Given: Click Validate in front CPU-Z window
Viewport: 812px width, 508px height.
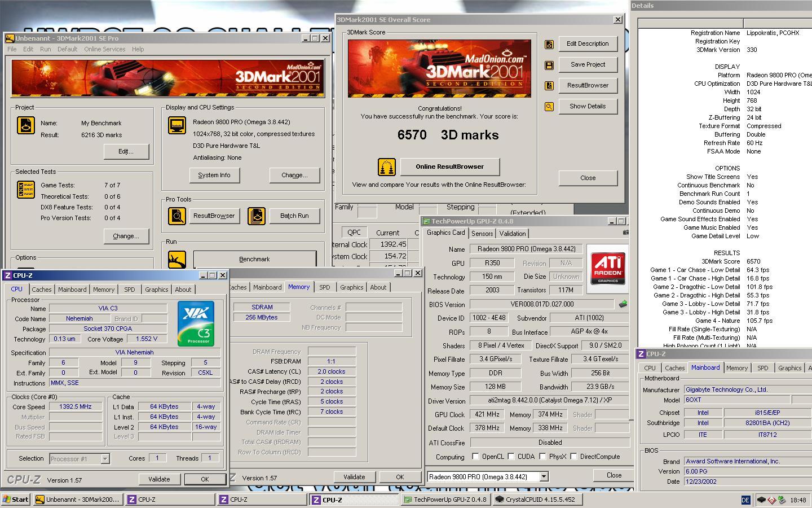Looking at the screenshot, I should click(x=159, y=479).
